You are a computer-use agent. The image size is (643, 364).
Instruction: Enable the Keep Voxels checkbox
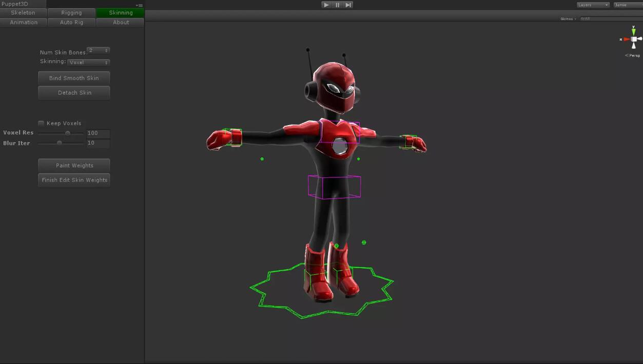[41, 123]
